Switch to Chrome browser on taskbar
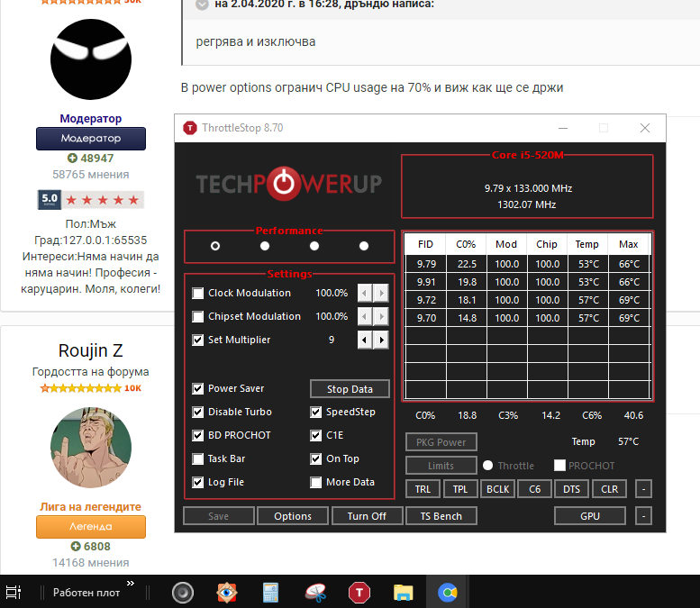This screenshot has width=700, height=608. point(448,593)
